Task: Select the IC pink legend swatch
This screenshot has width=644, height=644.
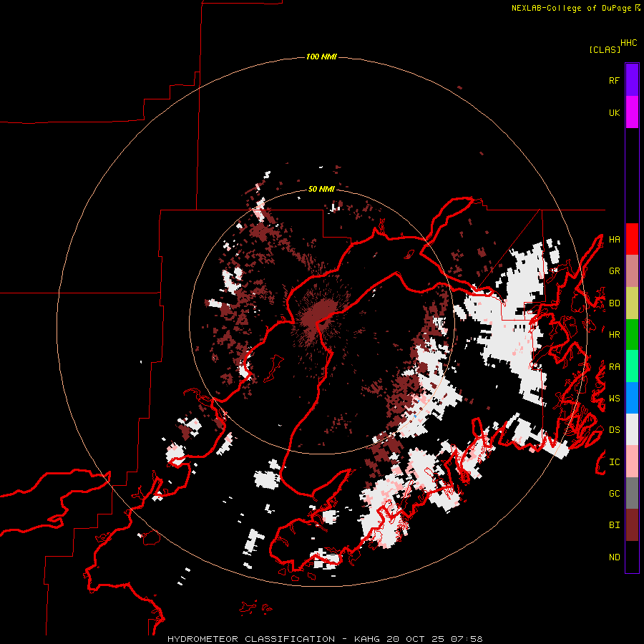Action: 632,462
